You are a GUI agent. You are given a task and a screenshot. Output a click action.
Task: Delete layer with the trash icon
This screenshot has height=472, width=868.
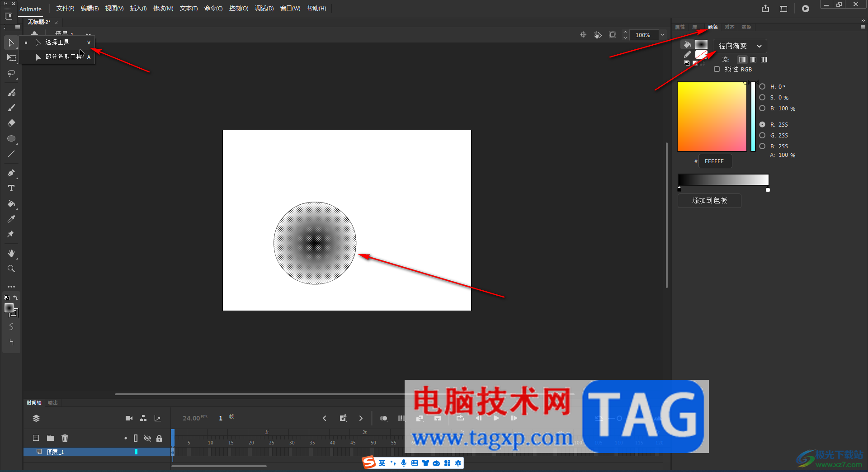coord(65,438)
